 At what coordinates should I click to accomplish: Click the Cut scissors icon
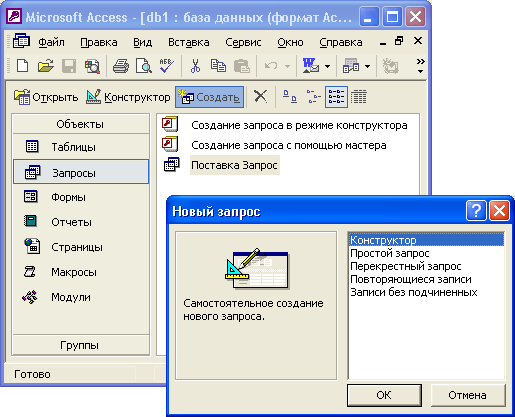195,66
